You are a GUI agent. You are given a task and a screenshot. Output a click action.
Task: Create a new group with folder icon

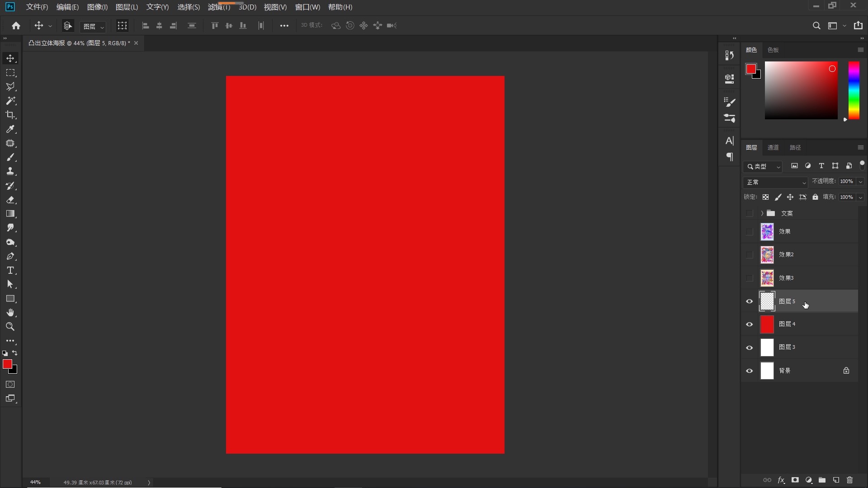pos(822,480)
